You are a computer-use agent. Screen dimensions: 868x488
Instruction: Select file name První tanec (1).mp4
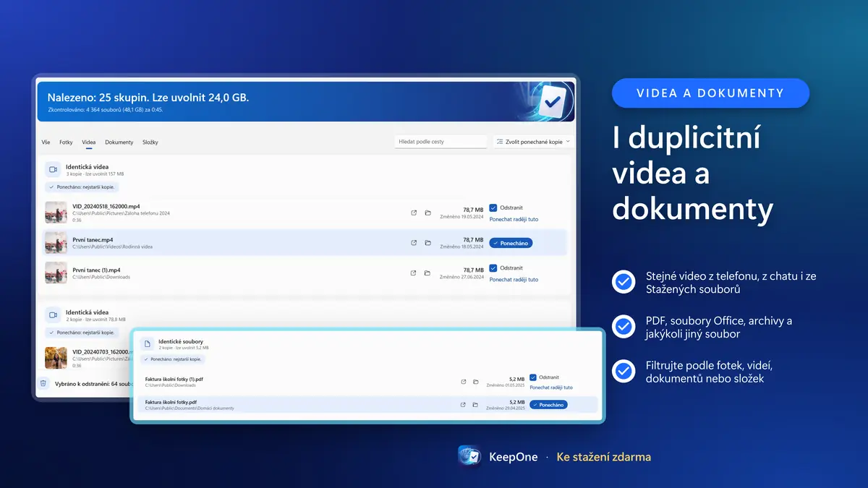(96, 270)
